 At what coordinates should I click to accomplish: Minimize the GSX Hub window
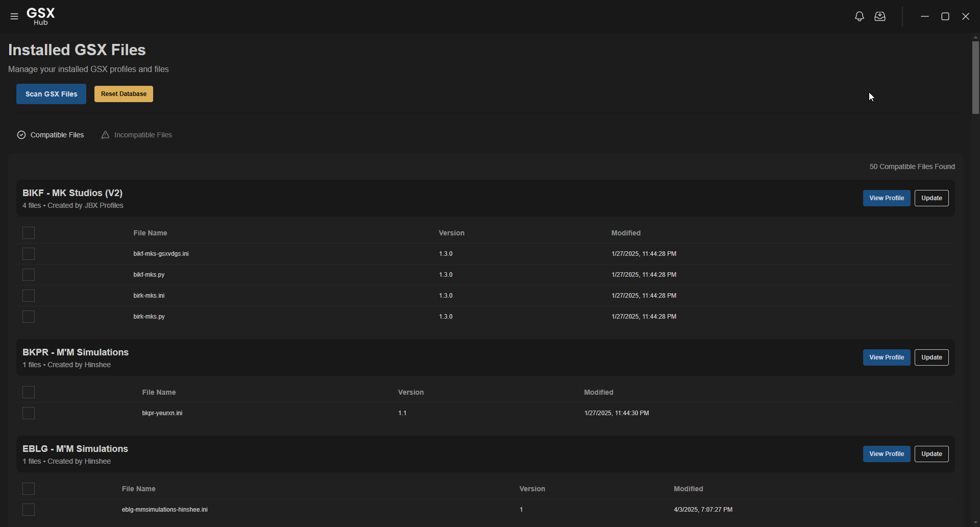(925, 16)
